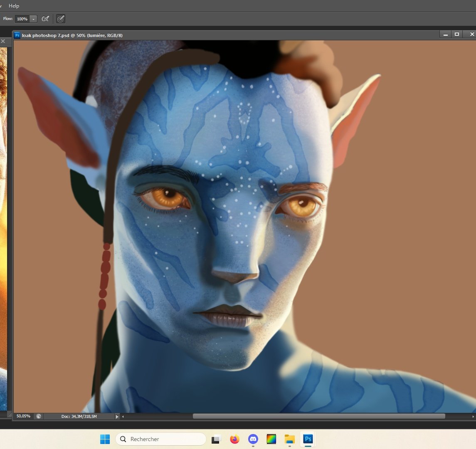Click the 50,05% zoom level field
The width and height of the screenshot is (476, 449).
[23, 416]
